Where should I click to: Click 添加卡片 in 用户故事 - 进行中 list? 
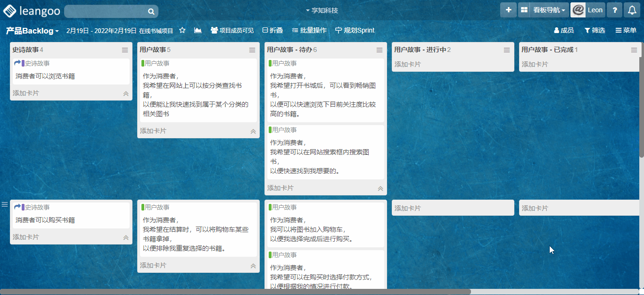tap(408, 64)
